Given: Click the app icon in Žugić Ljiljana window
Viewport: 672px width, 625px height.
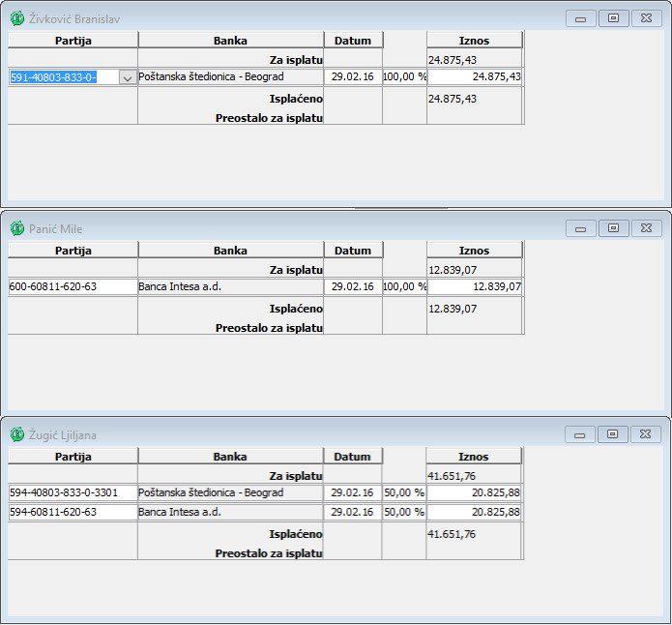Looking at the screenshot, I should pyautogui.click(x=17, y=434).
